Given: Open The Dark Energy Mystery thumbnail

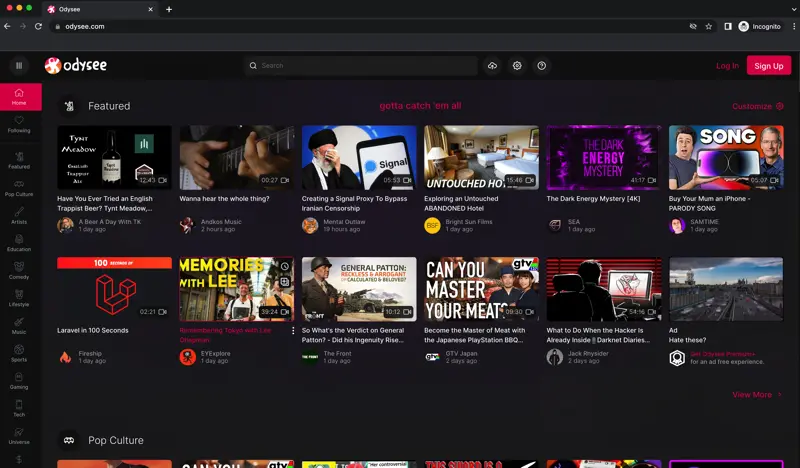Looking at the screenshot, I should (x=604, y=157).
